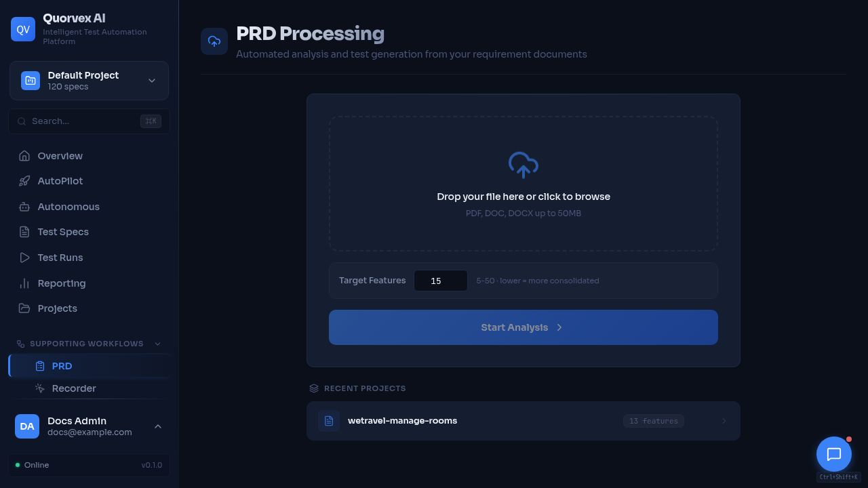Click the '5-50 · lower = more consolidated' hint

coord(538,281)
